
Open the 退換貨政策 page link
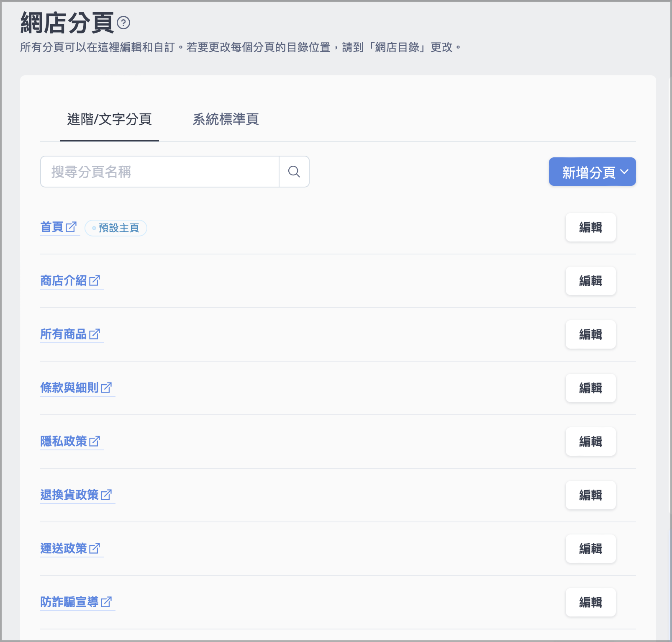coord(69,495)
